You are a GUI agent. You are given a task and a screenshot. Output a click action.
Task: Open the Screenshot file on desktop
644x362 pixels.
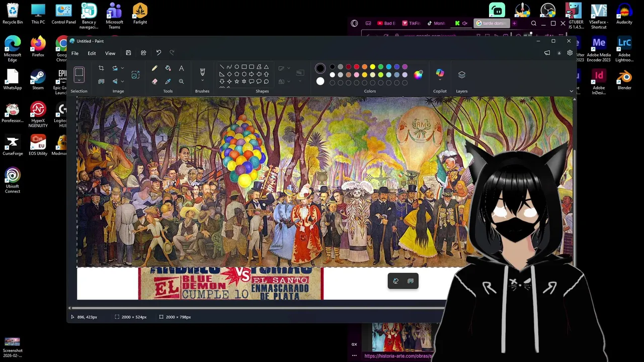(x=13, y=347)
